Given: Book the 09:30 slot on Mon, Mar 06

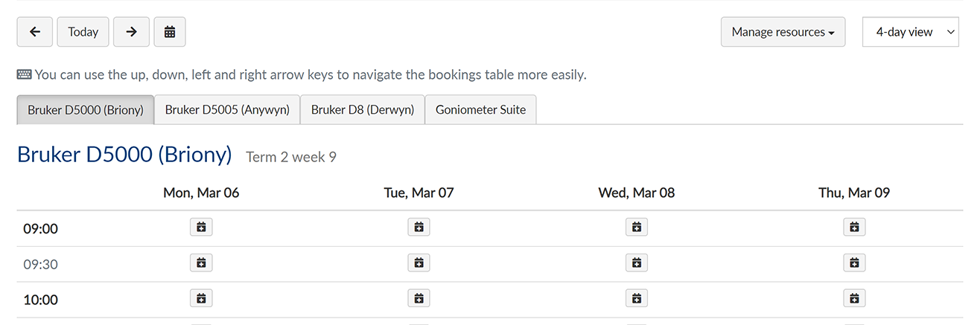Looking at the screenshot, I should click(x=201, y=263).
